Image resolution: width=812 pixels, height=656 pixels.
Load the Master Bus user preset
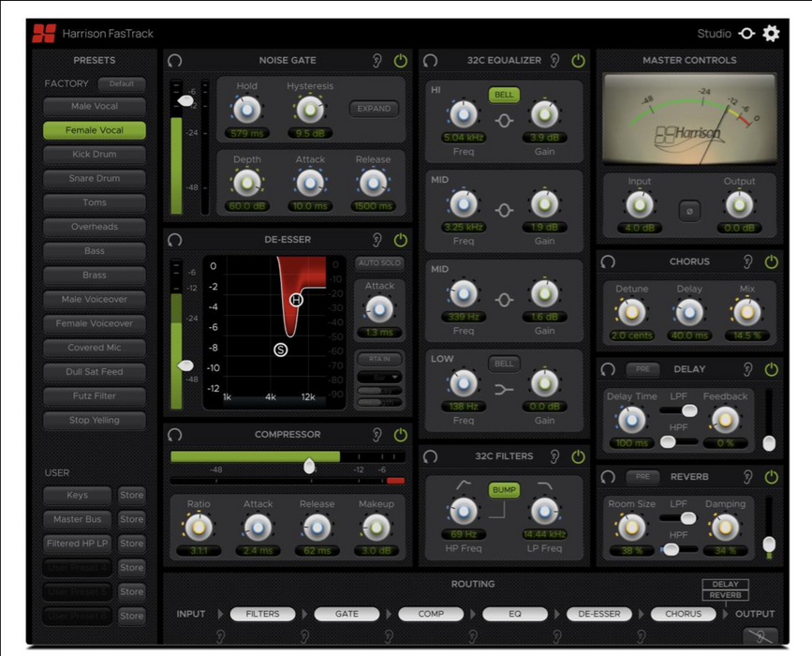click(x=77, y=519)
